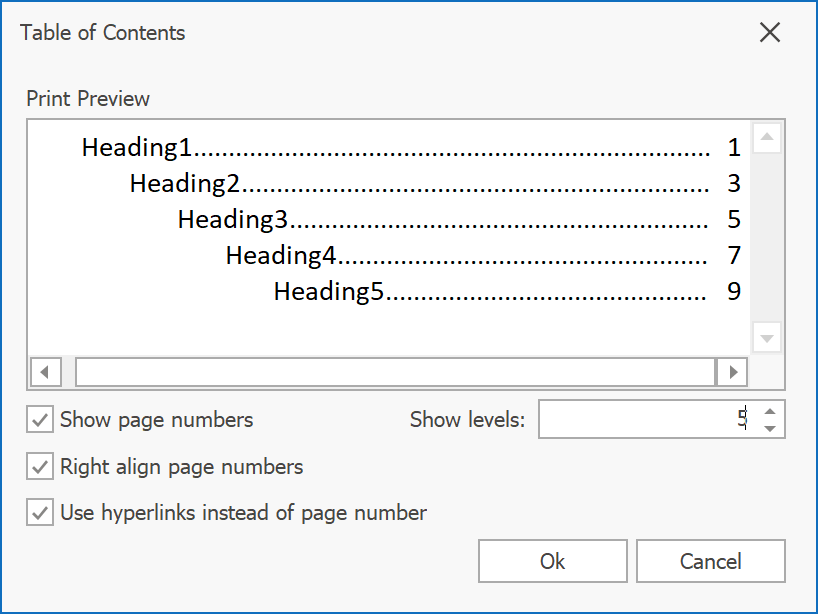Select the Heading2 entry in the preview
This screenshot has width=818, height=614.
tap(185, 184)
